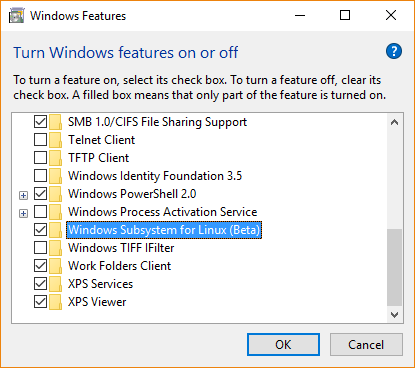Image resolution: width=415 pixels, height=368 pixels.
Task: Click the scrollbar down arrow in features list
Action: [395, 315]
